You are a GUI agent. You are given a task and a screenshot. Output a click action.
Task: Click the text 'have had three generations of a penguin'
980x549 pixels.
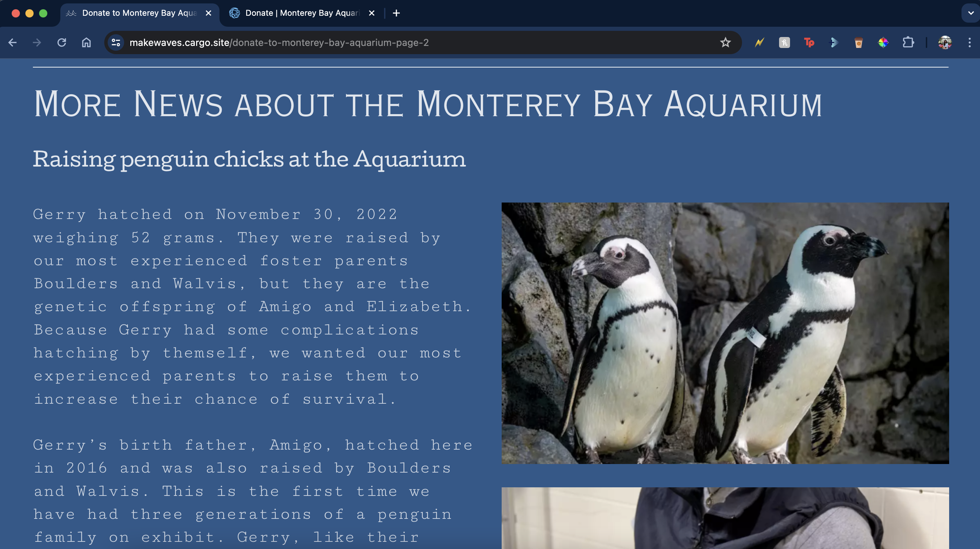(242, 514)
